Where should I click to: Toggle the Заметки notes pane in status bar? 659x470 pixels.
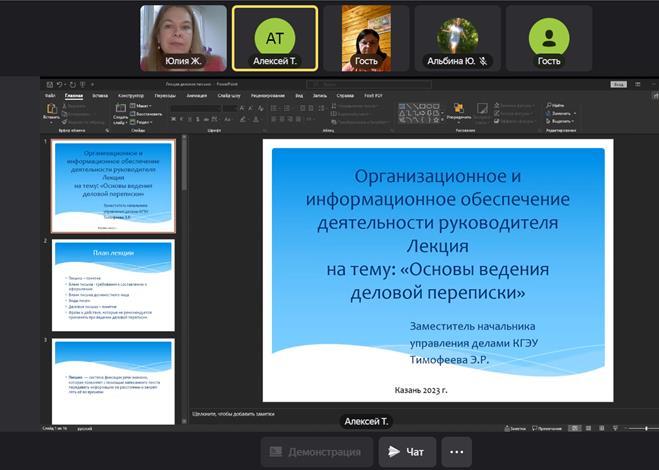pos(515,428)
